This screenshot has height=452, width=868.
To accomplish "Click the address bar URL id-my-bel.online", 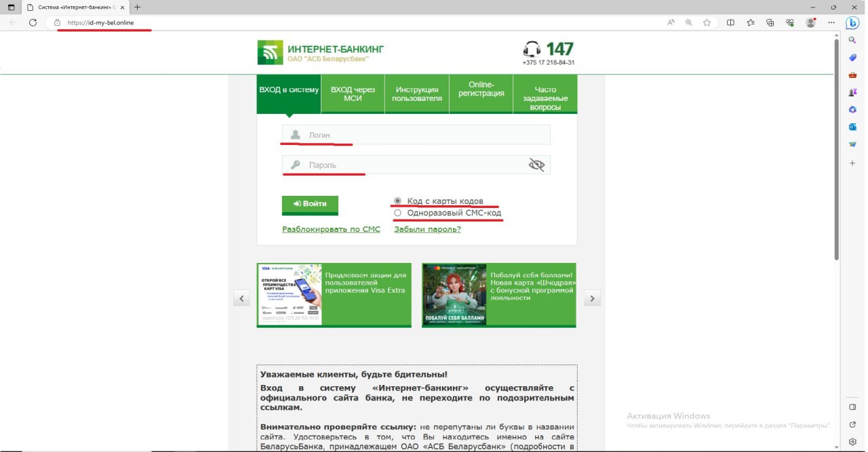I will [x=100, y=22].
